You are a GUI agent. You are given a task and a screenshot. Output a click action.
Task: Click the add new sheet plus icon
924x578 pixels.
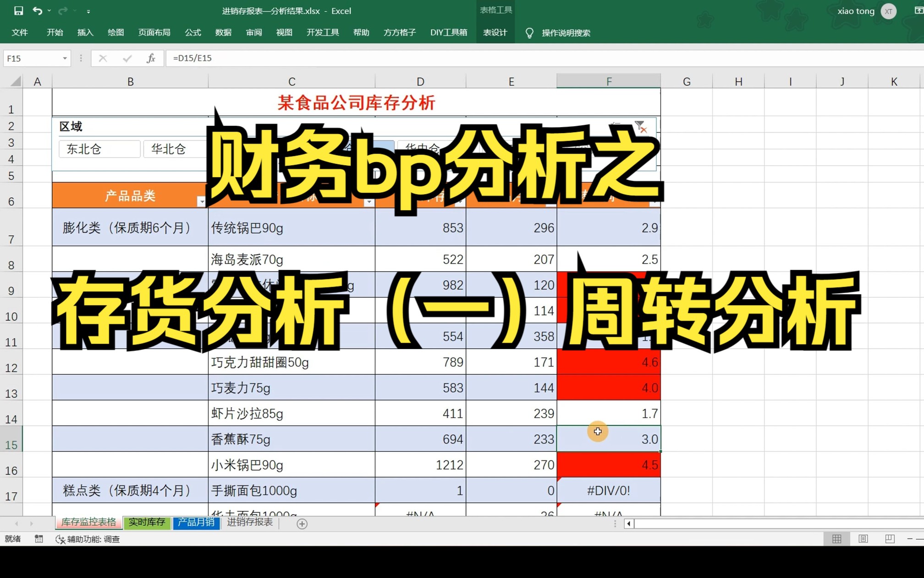pos(302,523)
